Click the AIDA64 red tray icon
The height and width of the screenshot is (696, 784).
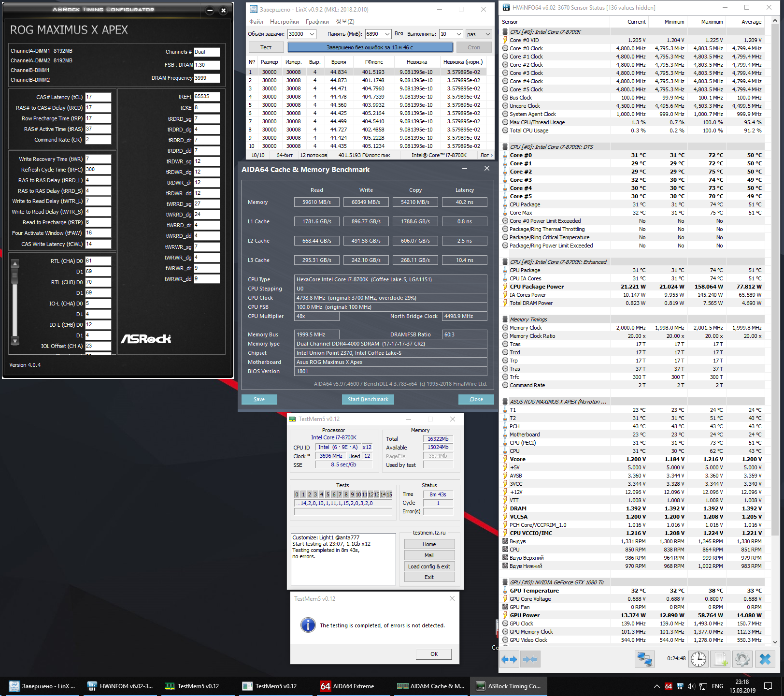(x=669, y=686)
